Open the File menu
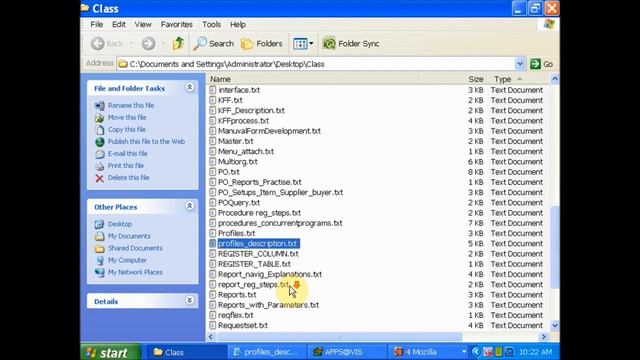This screenshot has width=640, height=360. click(x=97, y=24)
